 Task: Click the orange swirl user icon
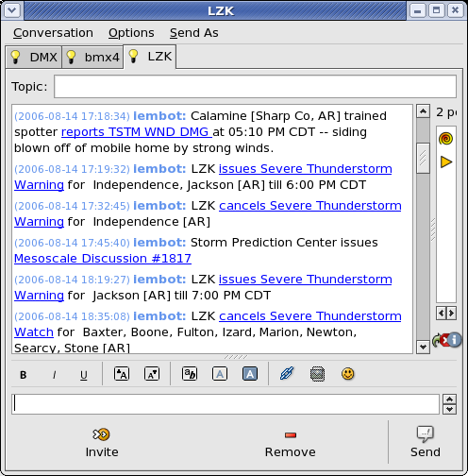click(x=446, y=139)
